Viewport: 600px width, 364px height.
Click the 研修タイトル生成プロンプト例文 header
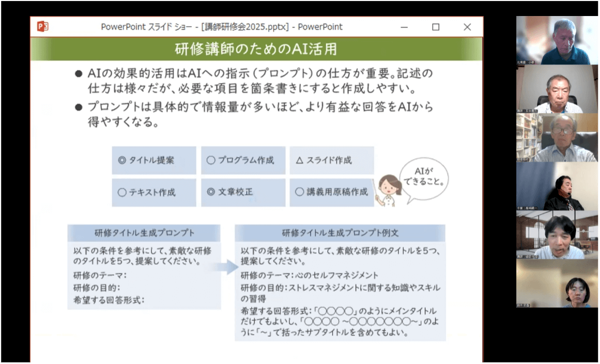pos(340,233)
